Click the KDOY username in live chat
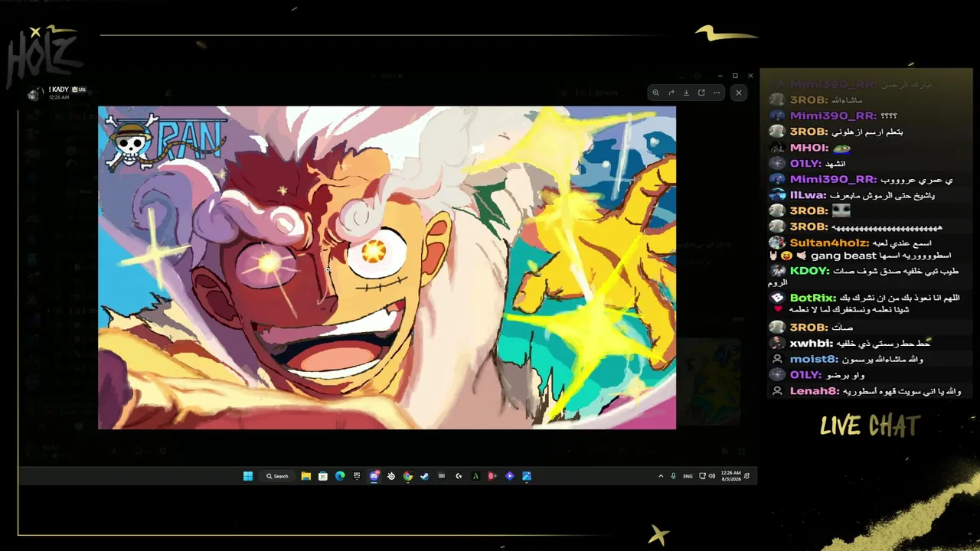This screenshot has width=980, height=551. click(809, 271)
